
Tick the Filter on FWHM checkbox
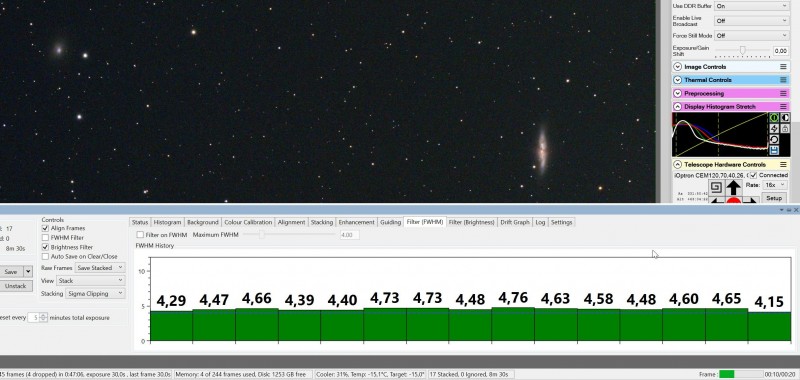(x=140, y=235)
